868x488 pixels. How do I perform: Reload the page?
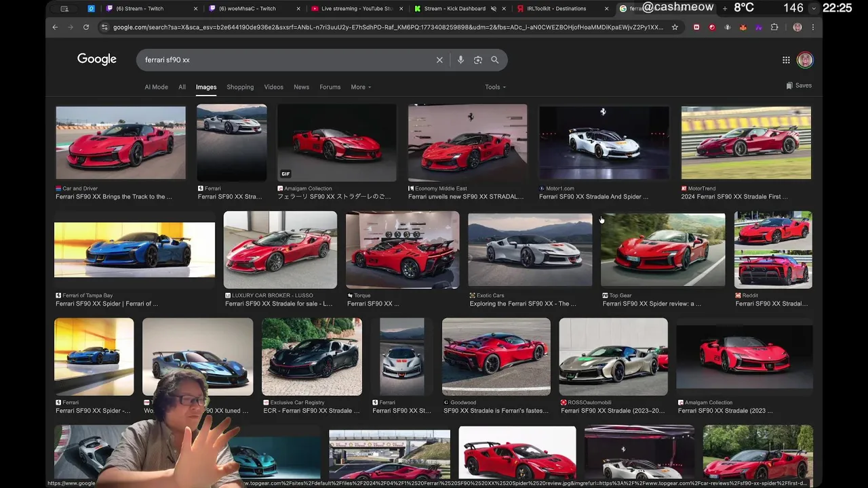[86, 27]
